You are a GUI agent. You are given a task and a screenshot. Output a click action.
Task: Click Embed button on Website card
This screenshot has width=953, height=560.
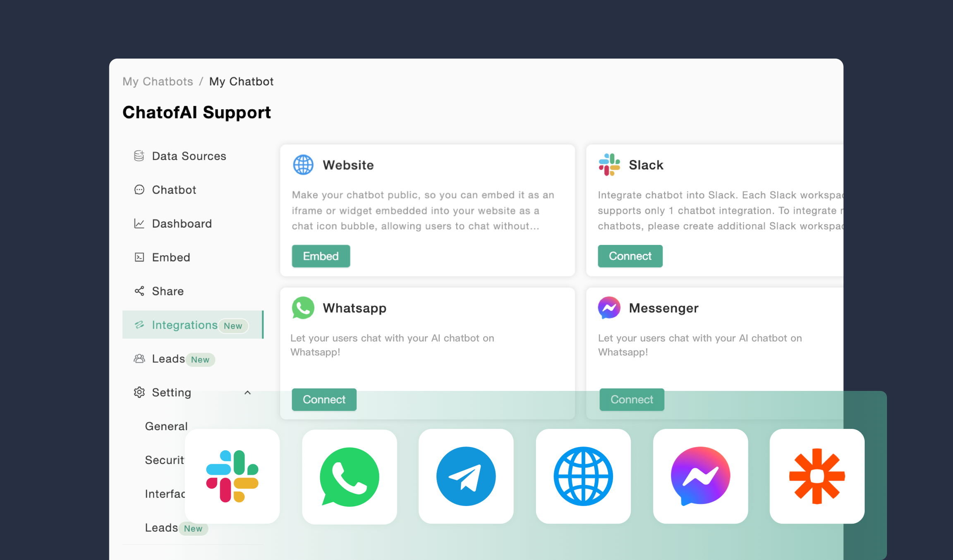[321, 256]
